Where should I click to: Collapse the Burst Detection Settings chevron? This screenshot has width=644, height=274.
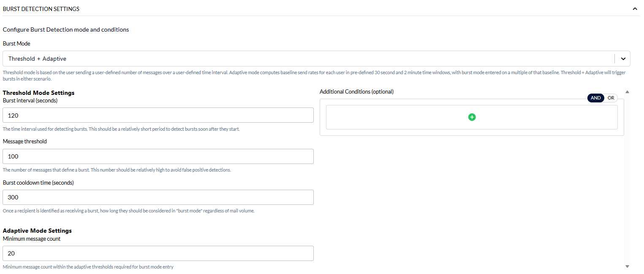(635, 9)
